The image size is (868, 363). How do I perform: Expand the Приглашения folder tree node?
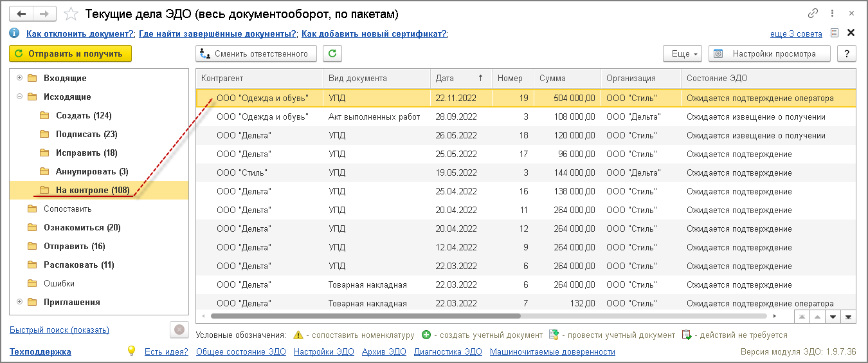coord(19,302)
